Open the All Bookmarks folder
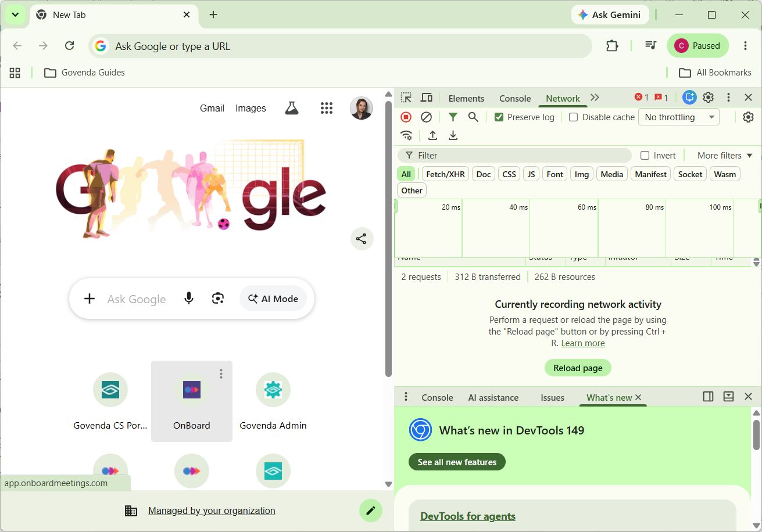Image resolution: width=762 pixels, height=532 pixels. [x=715, y=73]
